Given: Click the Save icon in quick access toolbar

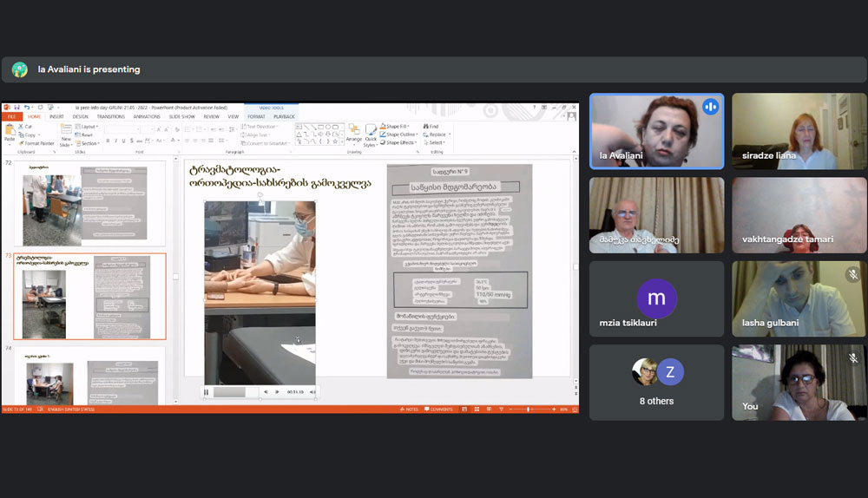Looking at the screenshot, I should pos(16,107).
